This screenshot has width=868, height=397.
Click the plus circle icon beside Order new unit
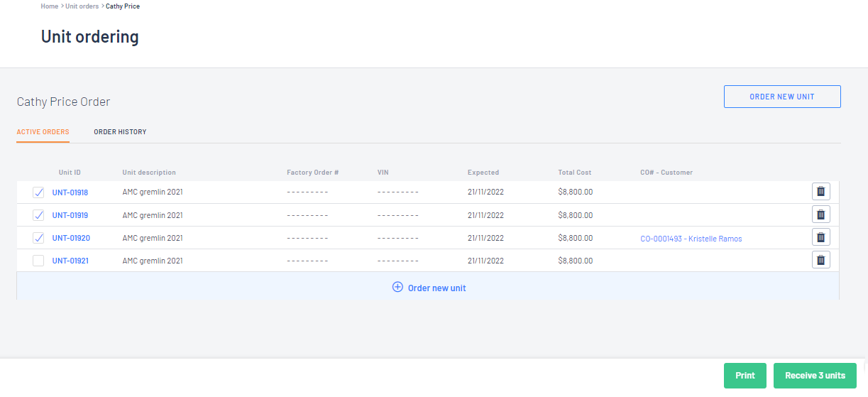tap(397, 287)
